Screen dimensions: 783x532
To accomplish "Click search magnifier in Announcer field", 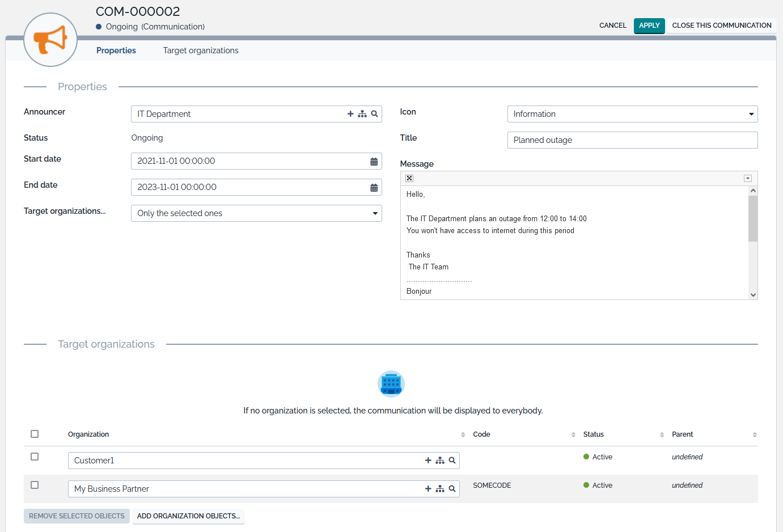I will click(x=374, y=114).
